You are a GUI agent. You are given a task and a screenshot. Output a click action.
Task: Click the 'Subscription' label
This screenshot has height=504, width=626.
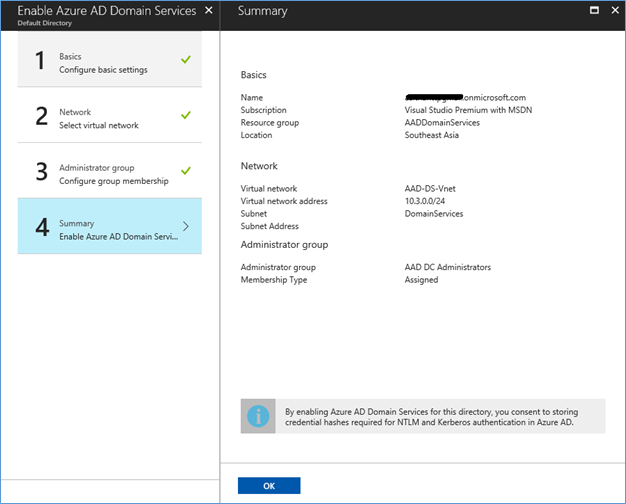263,110
